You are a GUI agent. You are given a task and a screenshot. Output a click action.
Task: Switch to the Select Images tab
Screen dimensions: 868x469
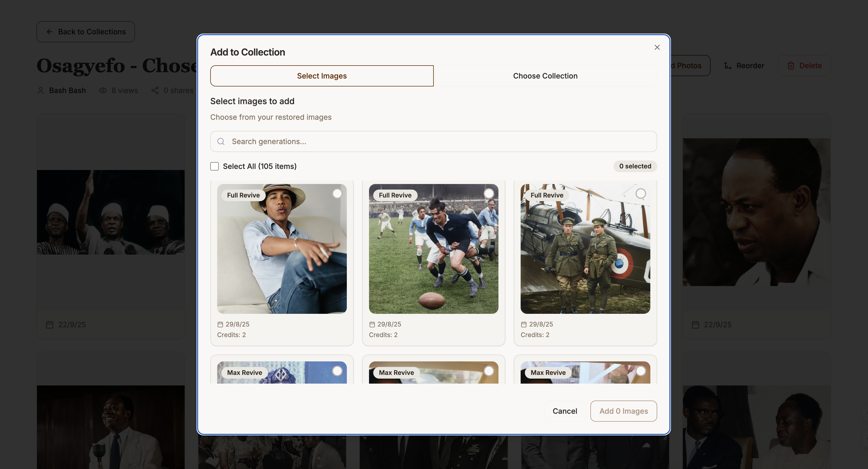coord(322,76)
